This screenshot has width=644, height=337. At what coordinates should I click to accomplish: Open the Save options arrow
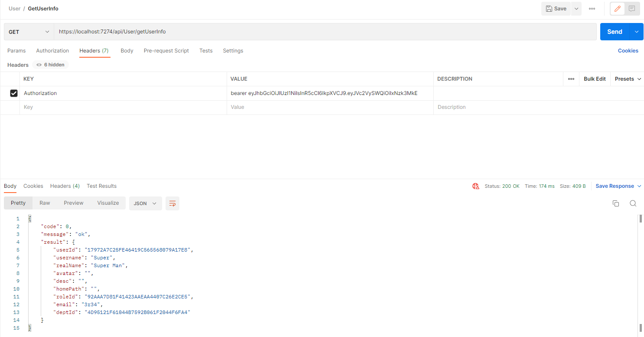coord(576,9)
